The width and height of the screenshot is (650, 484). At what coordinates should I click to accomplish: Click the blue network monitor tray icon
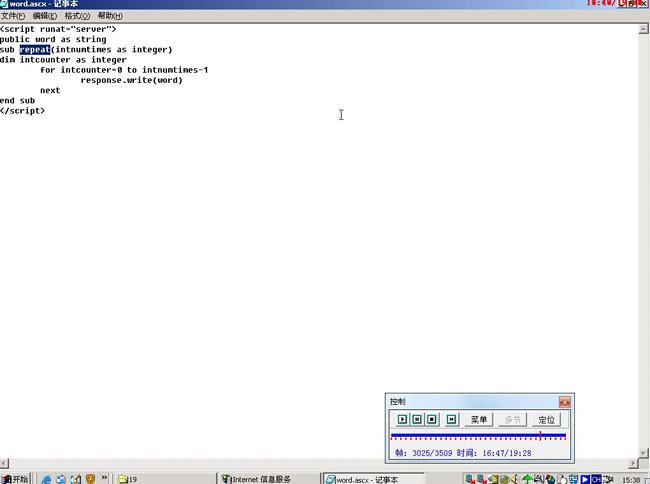tap(573, 479)
